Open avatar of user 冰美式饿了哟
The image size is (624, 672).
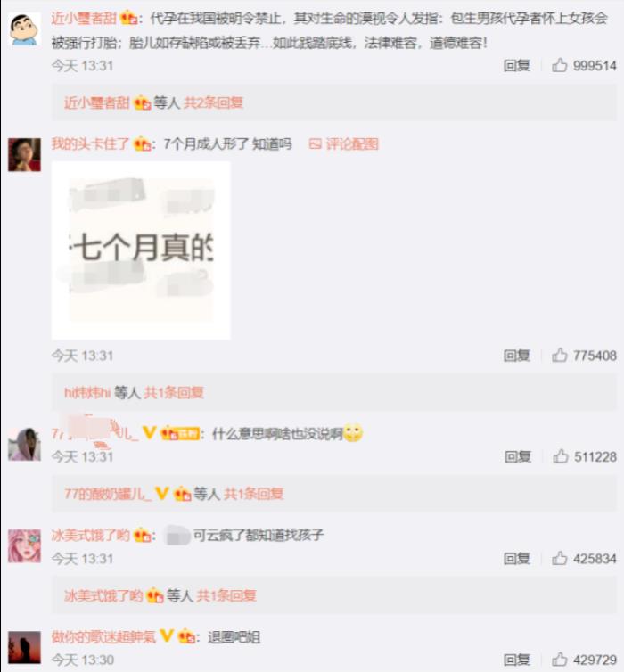click(x=24, y=546)
